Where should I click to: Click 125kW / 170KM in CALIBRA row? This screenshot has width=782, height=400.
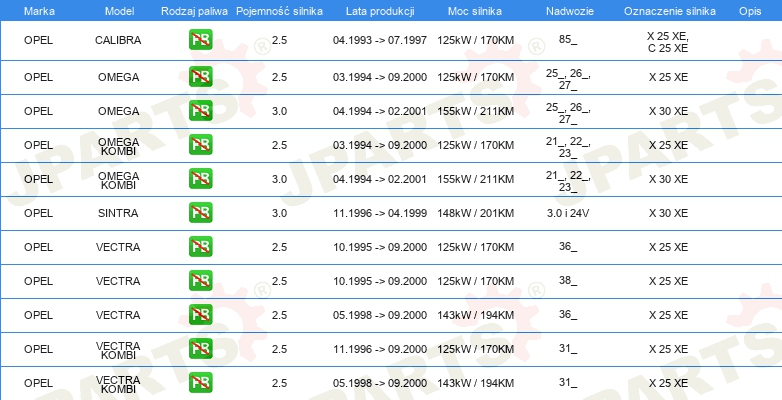[475, 40]
